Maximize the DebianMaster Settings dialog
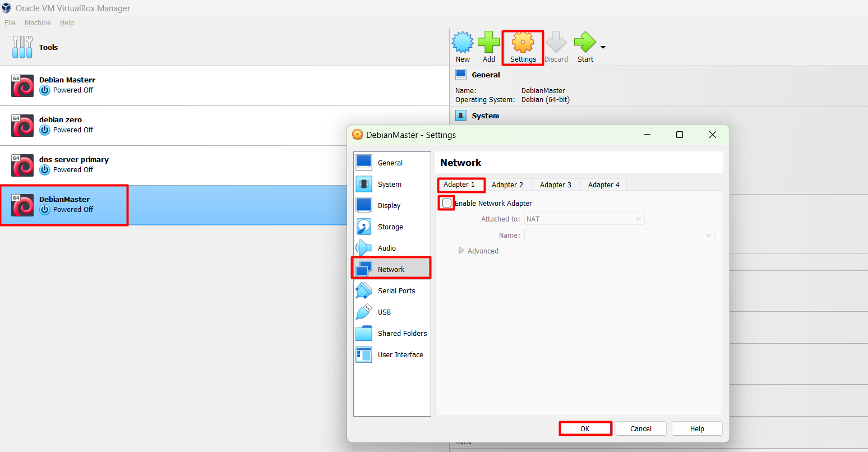Viewport: 868px width, 452px height. click(x=680, y=135)
